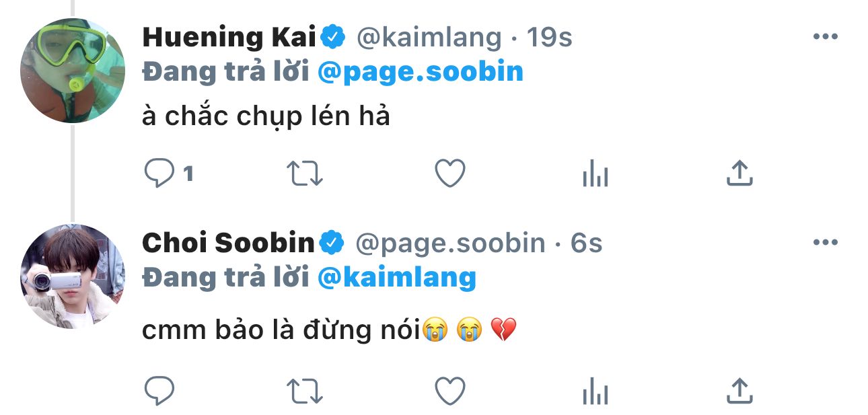Open the Huening Kai display name
868x415 pixels.
coord(229,38)
